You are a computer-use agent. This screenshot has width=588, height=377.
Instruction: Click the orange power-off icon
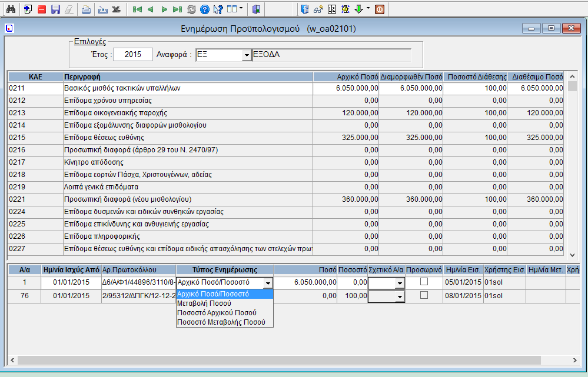(380, 9)
